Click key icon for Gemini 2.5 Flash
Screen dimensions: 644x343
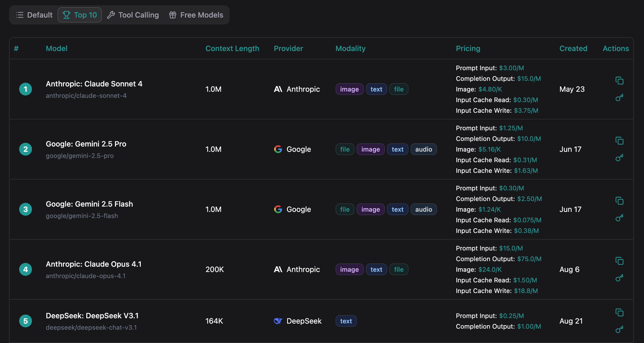pyautogui.click(x=619, y=218)
